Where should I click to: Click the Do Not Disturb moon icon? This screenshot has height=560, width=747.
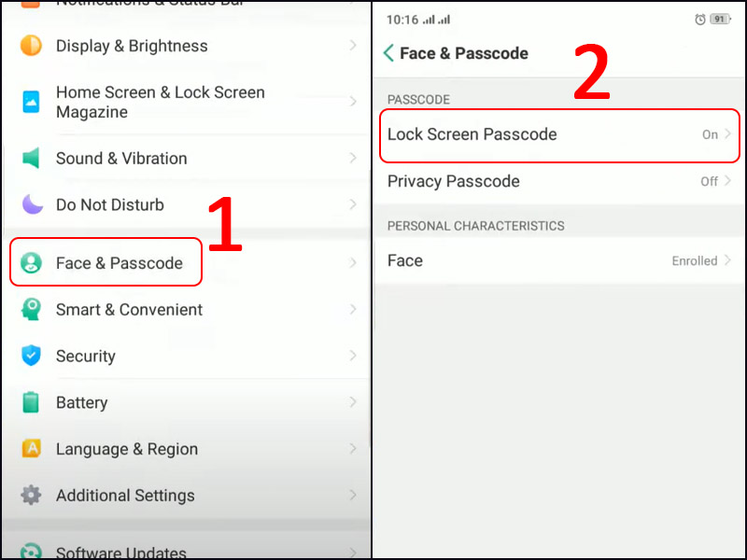click(x=32, y=204)
